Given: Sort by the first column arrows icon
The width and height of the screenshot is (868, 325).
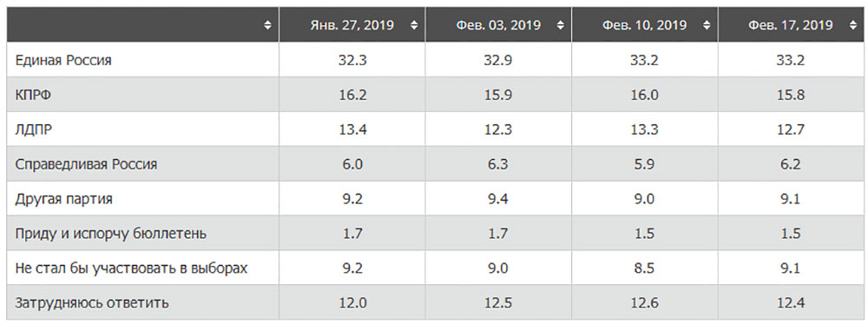Looking at the screenshot, I should pyautogui.click(x=268, y=25).
